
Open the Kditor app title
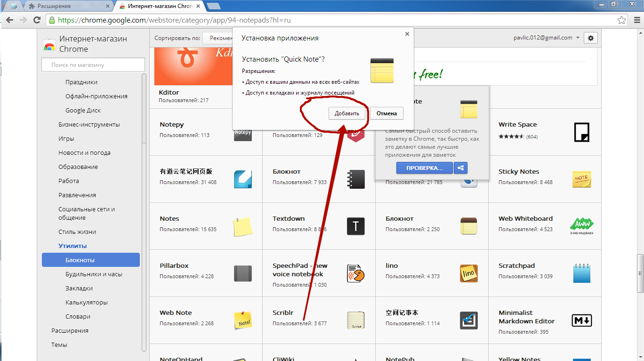tap(169, 92)
